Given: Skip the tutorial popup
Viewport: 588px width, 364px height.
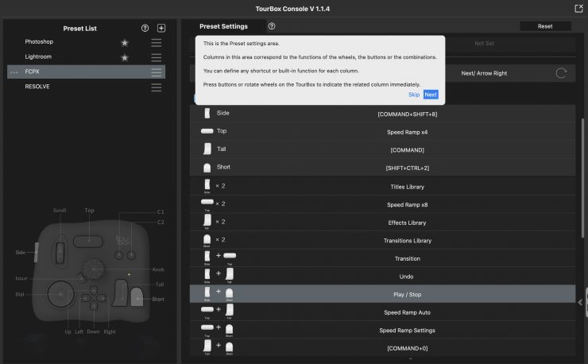Looking at the screenshot, I should click(x=413, y=95).
